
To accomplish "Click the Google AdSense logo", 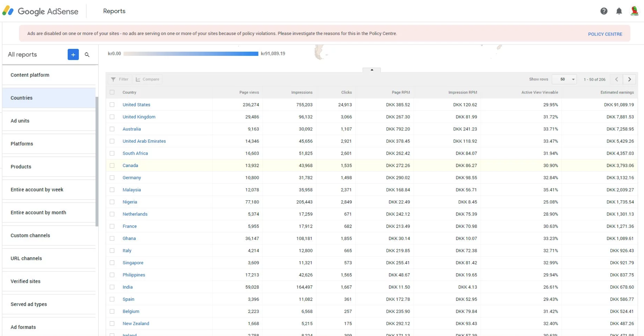I will [40, 11].
